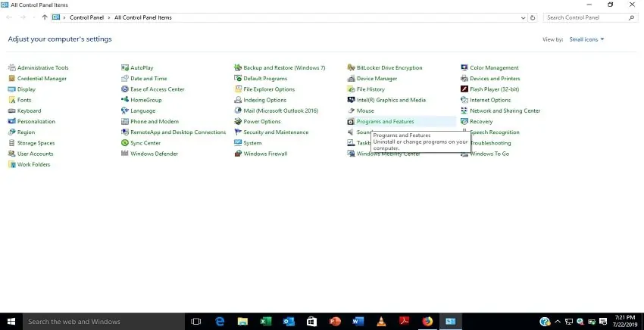Select All Control Panel Items breadcrumb
The height and width of the screenshot is (330, 644).
(143, 17)
